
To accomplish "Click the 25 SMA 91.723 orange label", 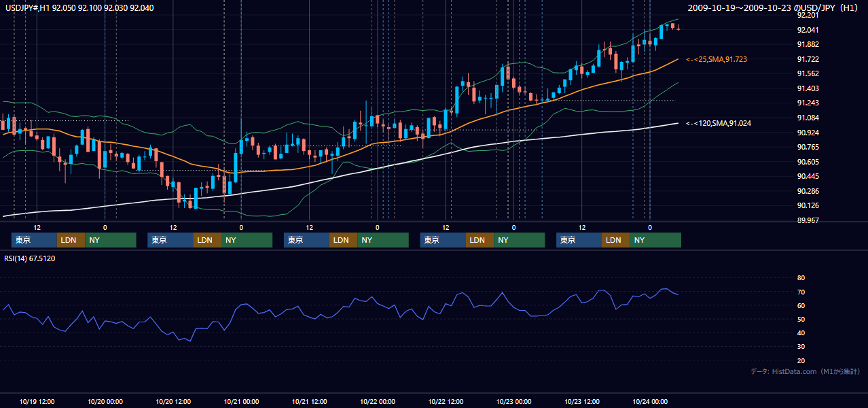I will pos(717,60).
